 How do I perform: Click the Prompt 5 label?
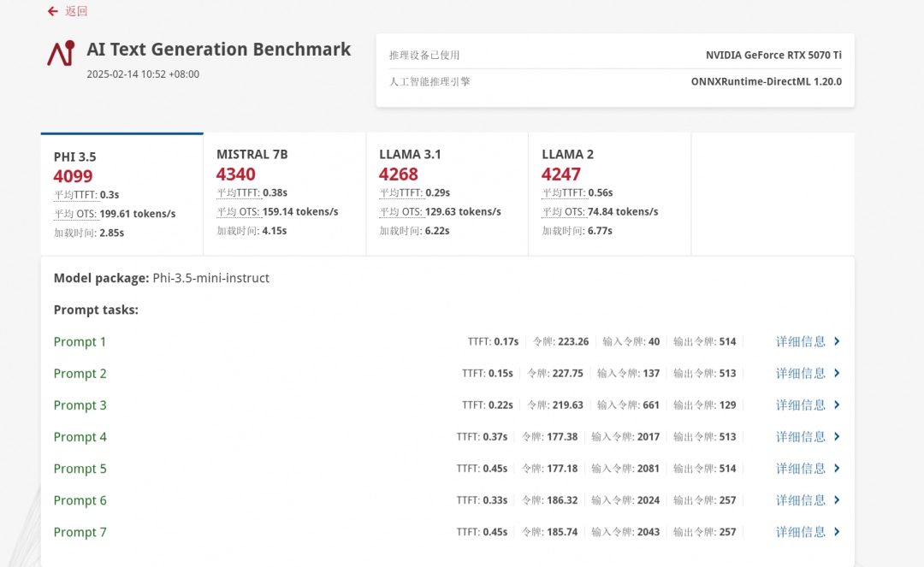click(80, 470)
